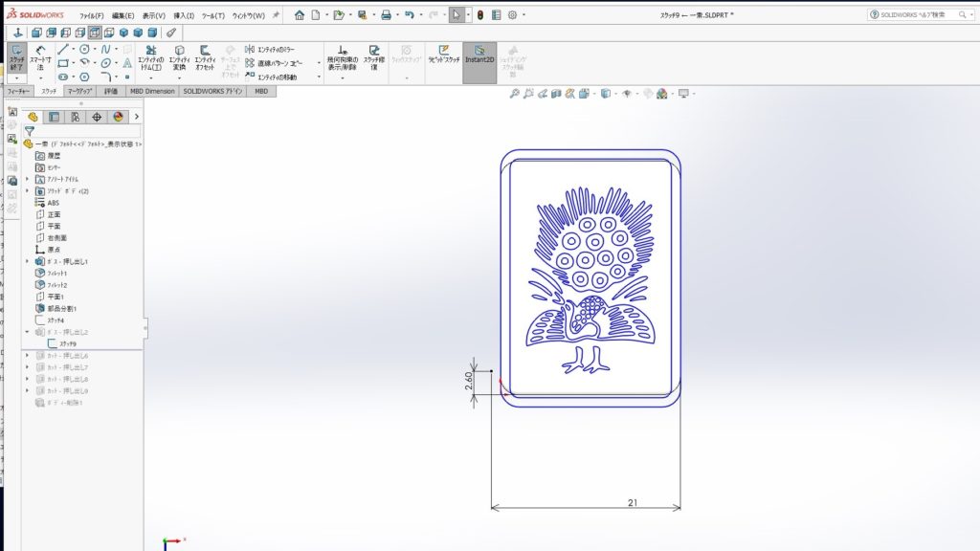Open the dropdown under Display/Delete Relations

(343, 77)
